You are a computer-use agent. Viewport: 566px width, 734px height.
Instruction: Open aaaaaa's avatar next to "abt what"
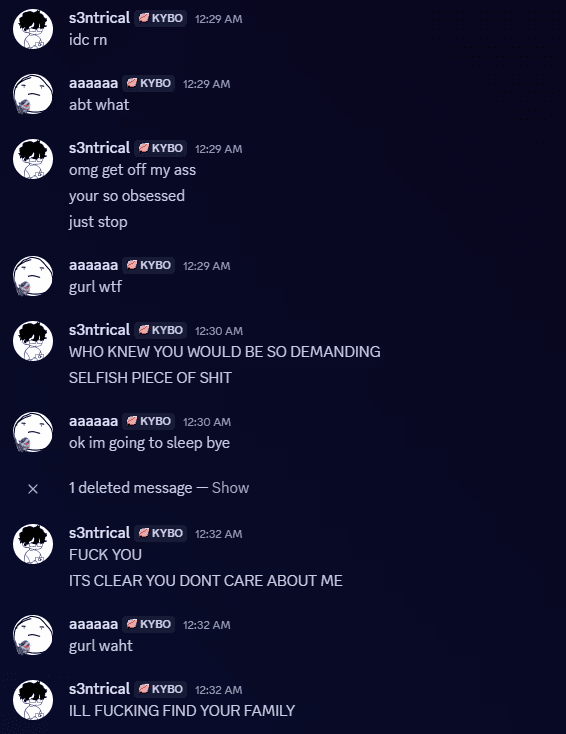click(x=33, y=94)
